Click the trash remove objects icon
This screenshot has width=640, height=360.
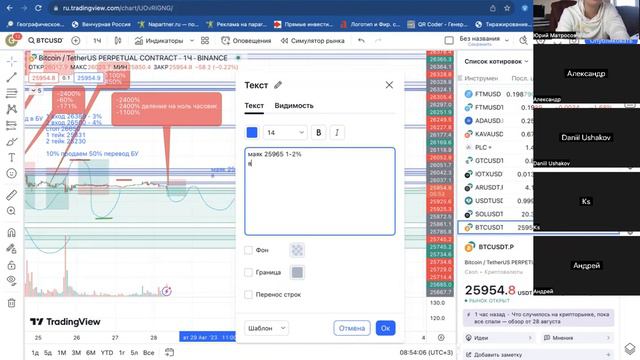pos(11,302)
